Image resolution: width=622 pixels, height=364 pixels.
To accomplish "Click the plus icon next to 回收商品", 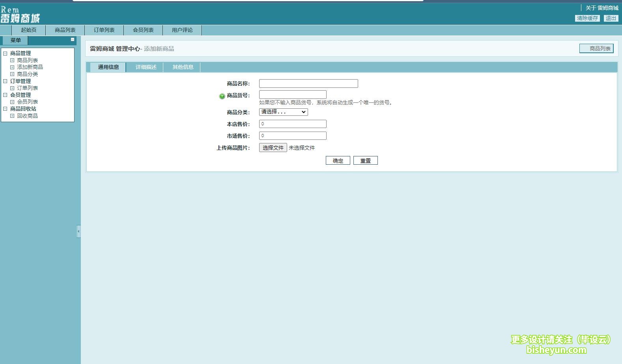I will tap(12, 116).
